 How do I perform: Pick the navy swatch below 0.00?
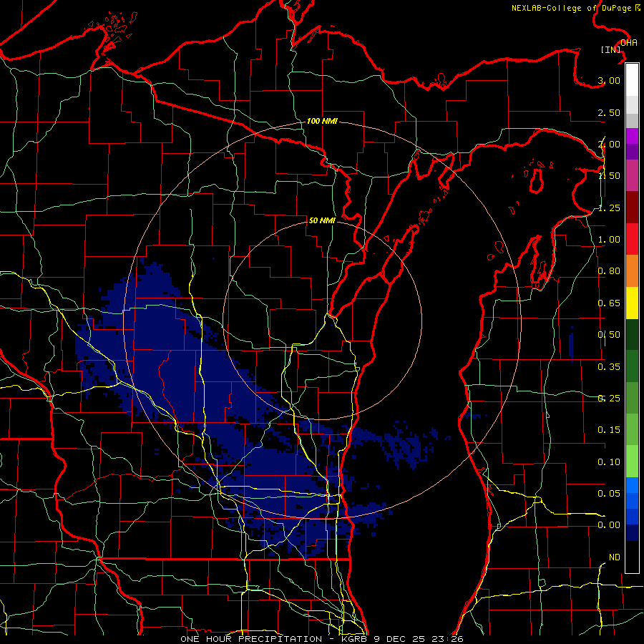pos(632,533)
